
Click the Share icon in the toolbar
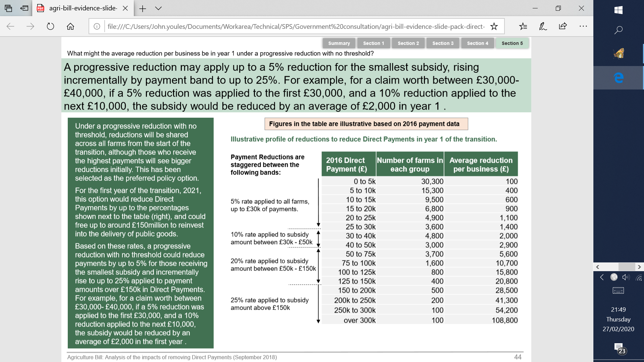[563, 26]
